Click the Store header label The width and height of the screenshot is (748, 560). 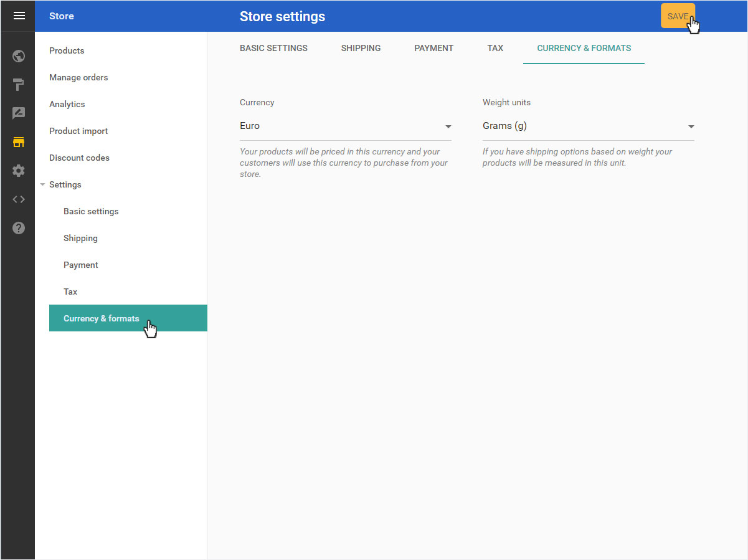(62, 16)
